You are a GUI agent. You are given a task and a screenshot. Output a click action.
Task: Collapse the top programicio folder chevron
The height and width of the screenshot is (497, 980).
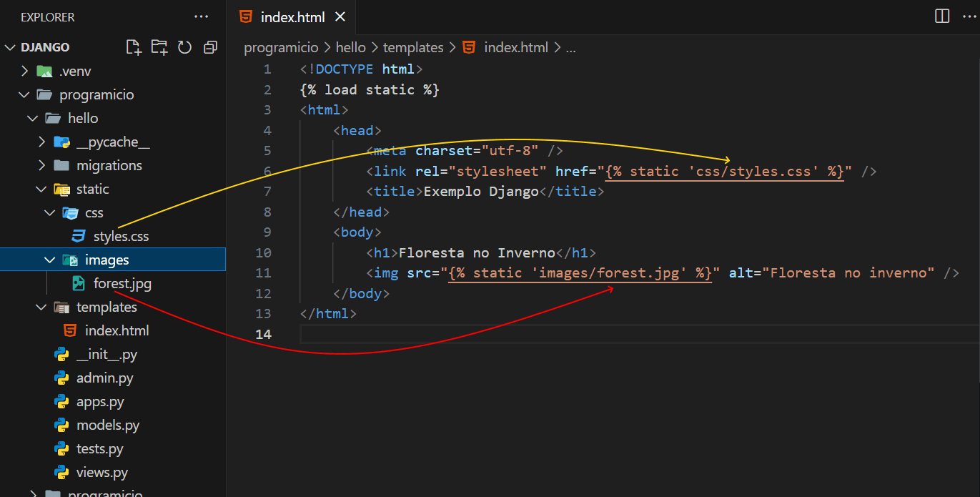click(x=24, y=94)
